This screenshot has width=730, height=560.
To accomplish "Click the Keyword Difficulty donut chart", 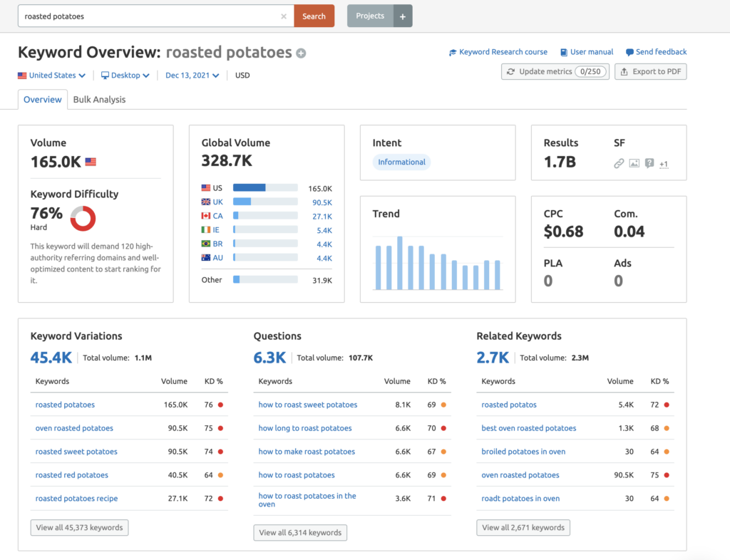I will click(83, 218).
